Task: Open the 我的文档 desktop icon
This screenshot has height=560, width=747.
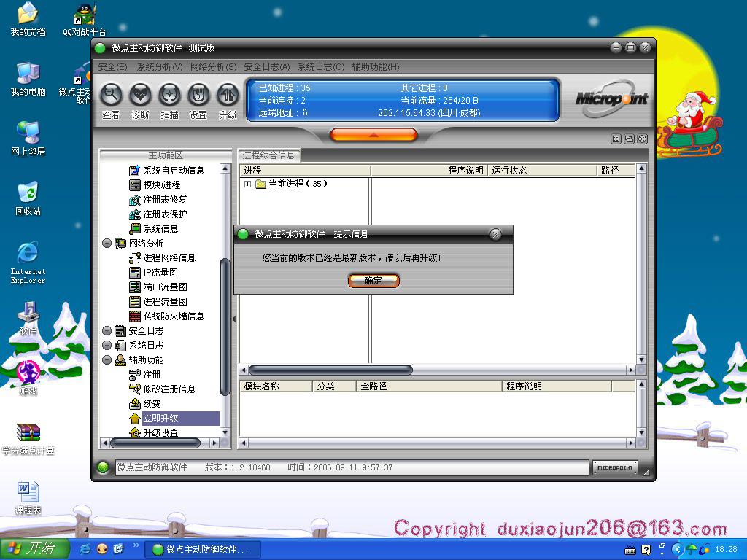Action: click(28, 20)
